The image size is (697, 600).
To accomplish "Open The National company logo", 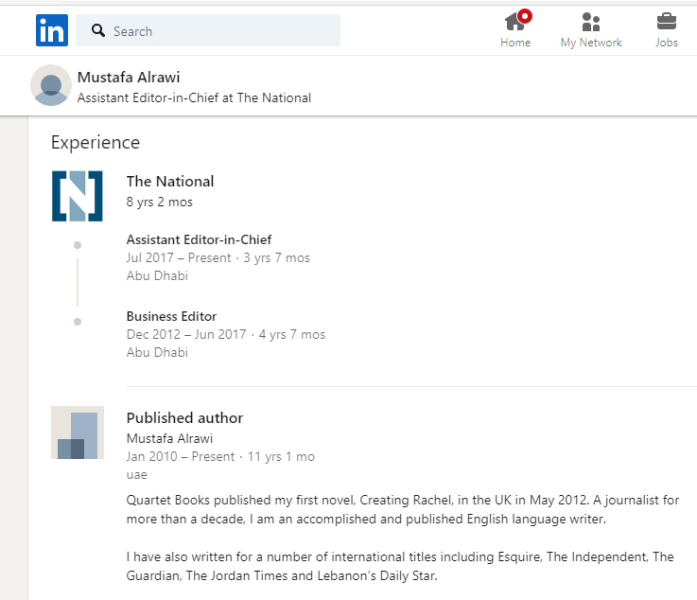I will click(77, 196).
